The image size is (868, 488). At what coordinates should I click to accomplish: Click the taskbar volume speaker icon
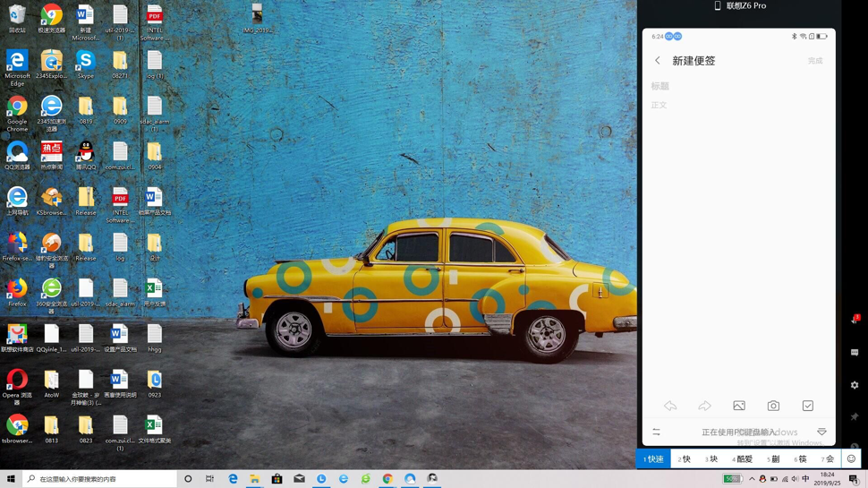795,479
